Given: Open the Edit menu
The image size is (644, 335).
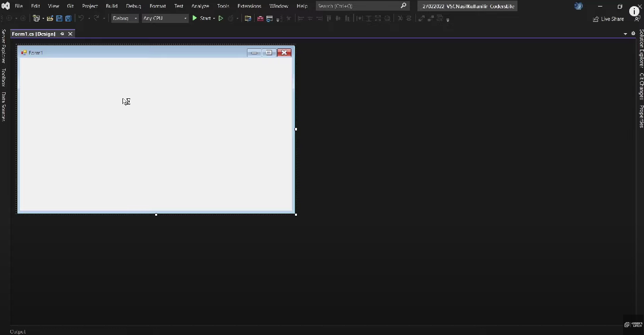Looking at the screenshot, I should [x=35, y=6].
